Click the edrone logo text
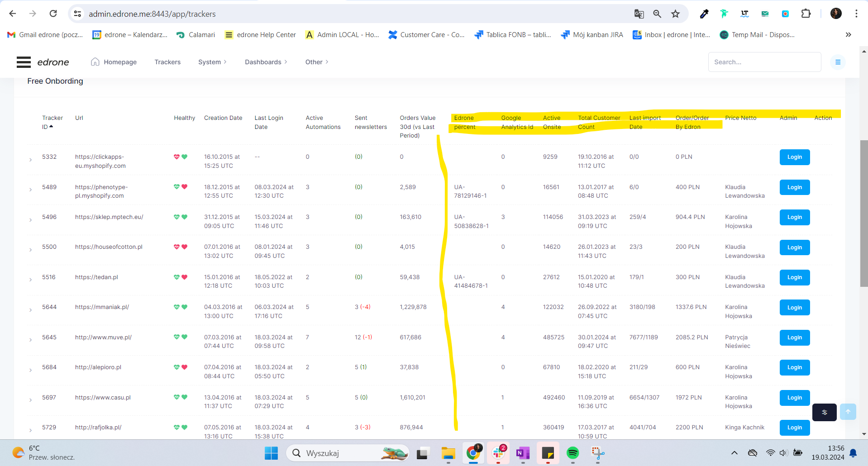Viewport: 868px width, 466px height. pos(53,62)
